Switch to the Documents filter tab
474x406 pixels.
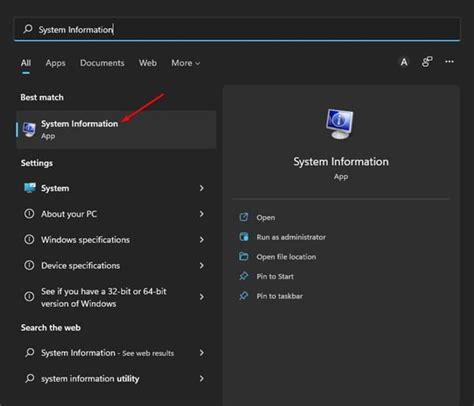[102, 63]
